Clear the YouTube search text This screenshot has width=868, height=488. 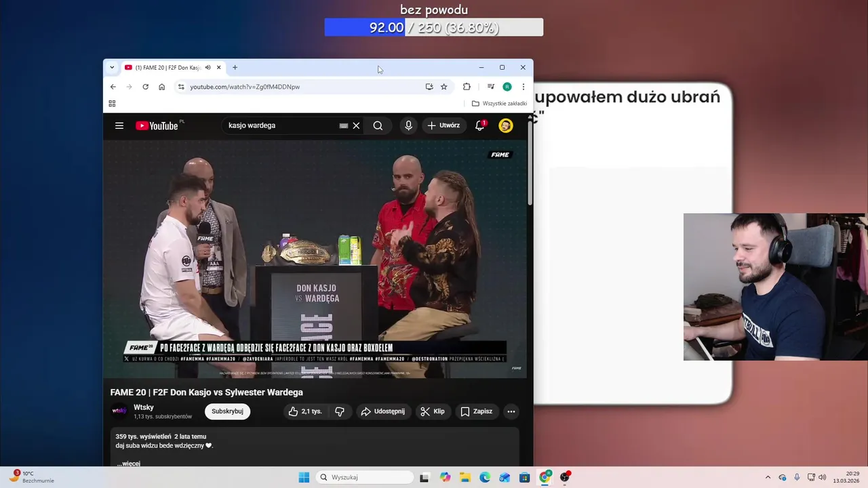click(x=356, y=125)
